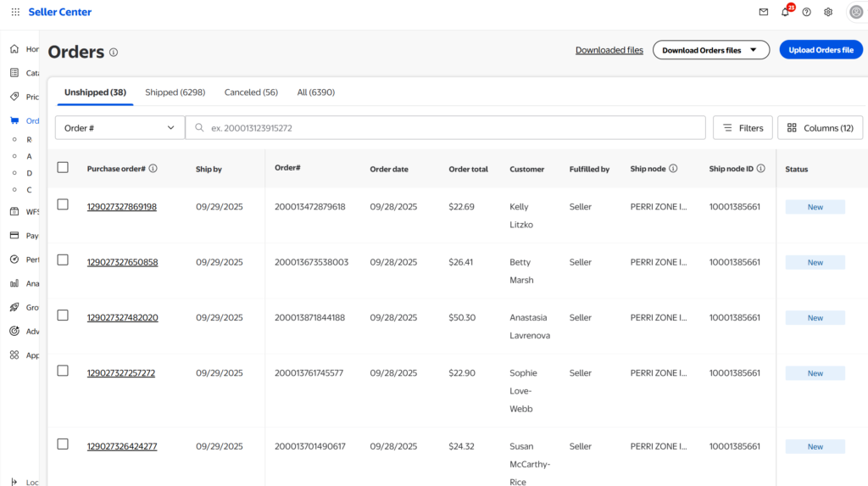Open the Download Orders files dropdown
This screenshot has height=486, width=868.
tap(710, 50)
